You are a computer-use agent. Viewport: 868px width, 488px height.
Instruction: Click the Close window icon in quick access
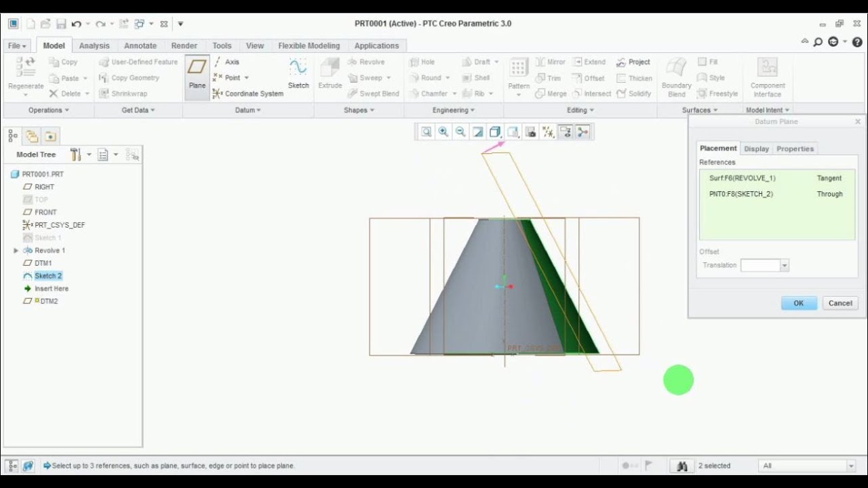click(163, 24)
